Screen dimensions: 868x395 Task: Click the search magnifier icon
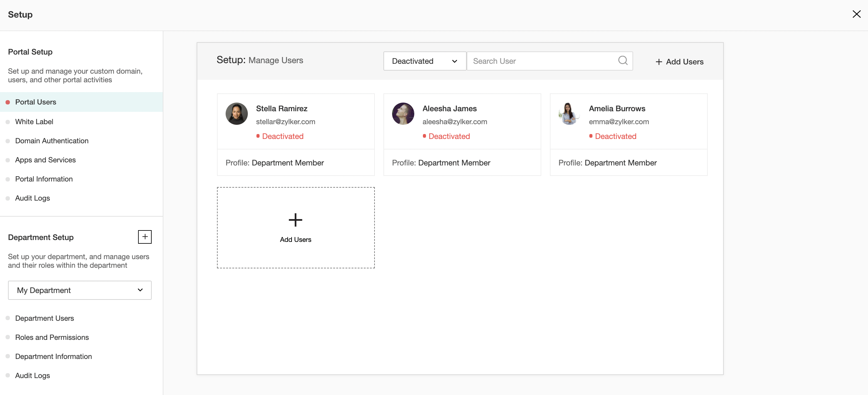point(623,61)
